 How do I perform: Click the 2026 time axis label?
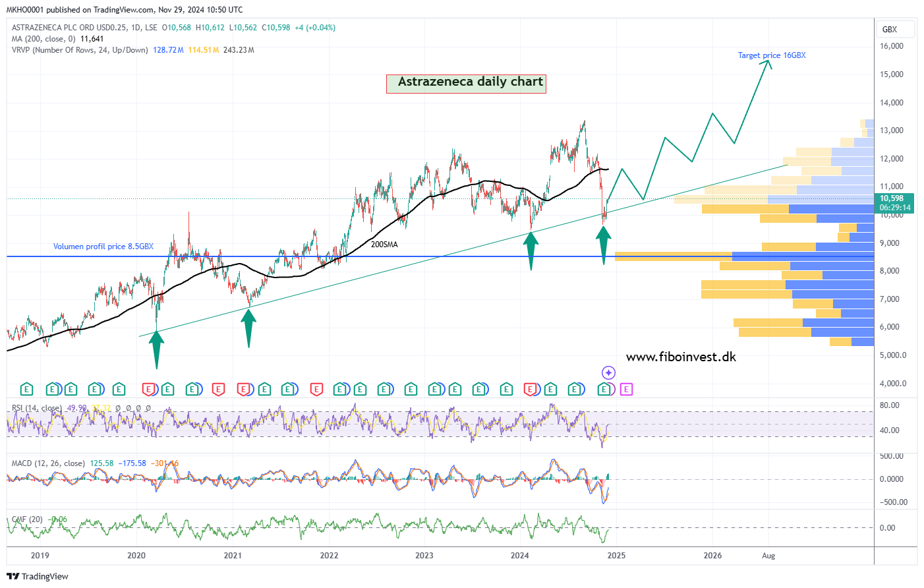[x=712, y=556]
